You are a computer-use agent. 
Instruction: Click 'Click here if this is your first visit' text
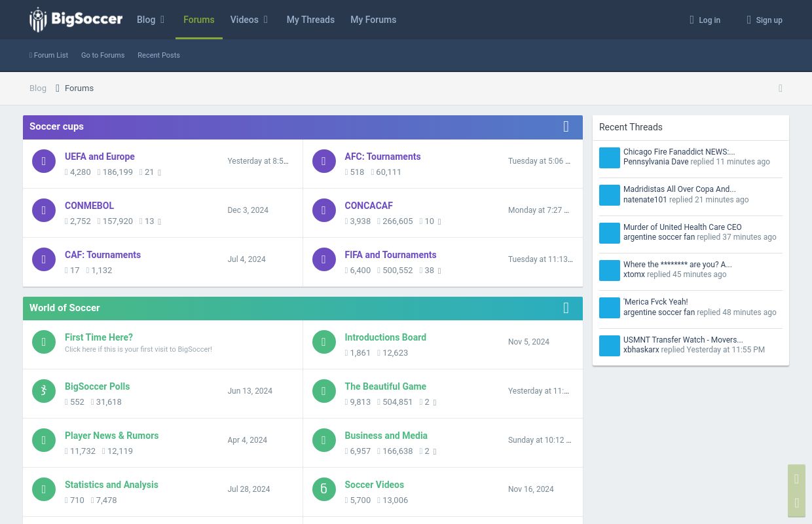138,349
